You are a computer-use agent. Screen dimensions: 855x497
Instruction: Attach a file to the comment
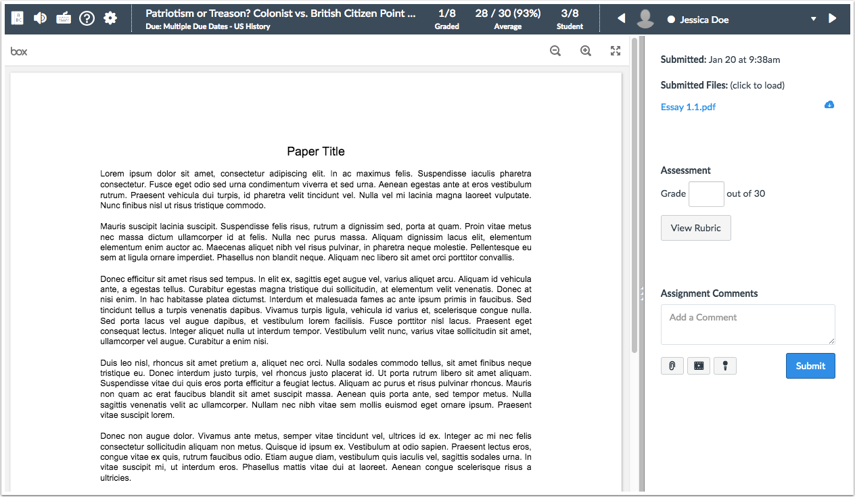[x=672, y=366]
